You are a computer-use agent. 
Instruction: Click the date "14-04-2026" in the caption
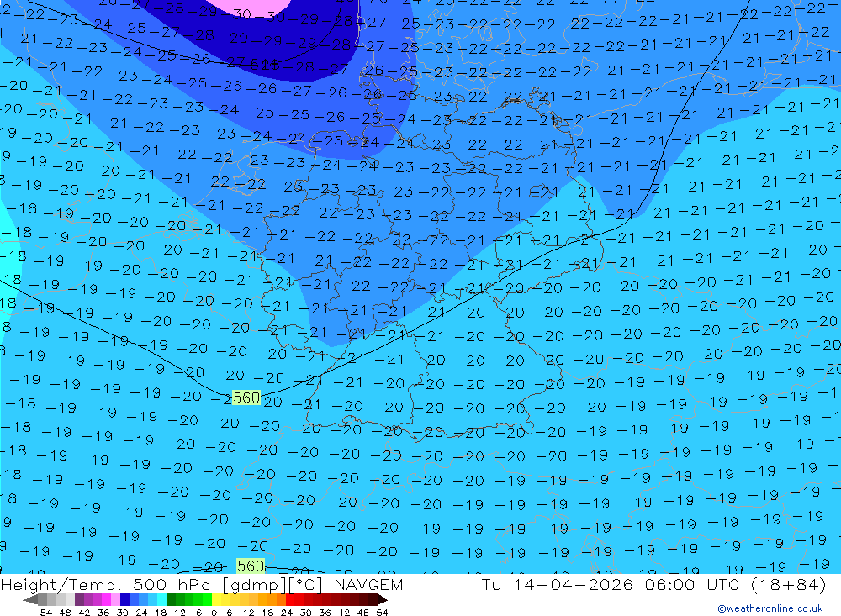coord(574,584)
